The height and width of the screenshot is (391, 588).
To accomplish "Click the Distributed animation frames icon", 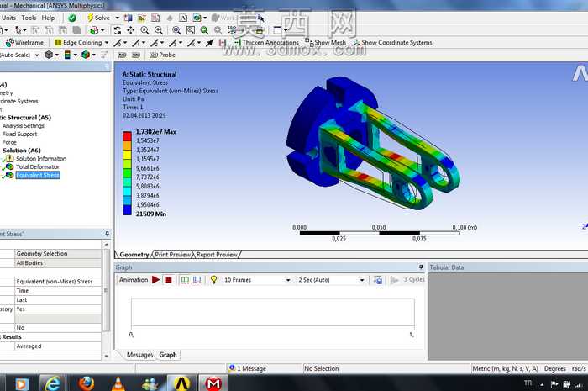I will pos(185,280).
